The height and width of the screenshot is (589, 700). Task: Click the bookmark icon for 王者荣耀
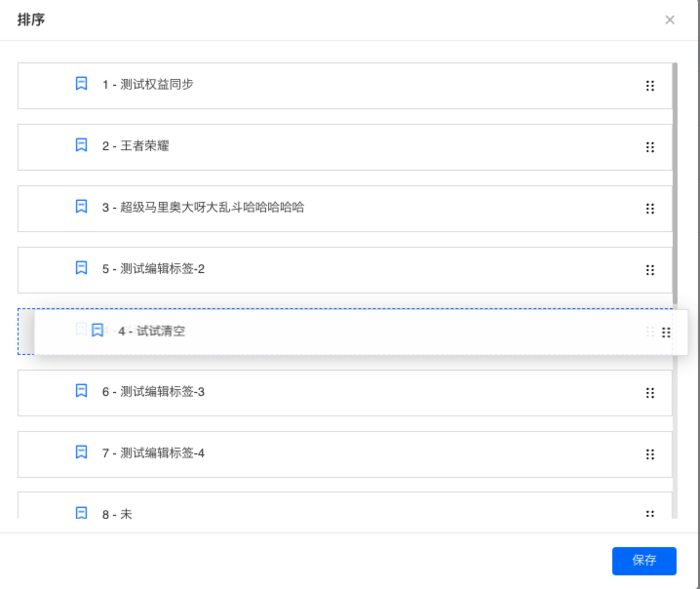click(x=81, y=145)
